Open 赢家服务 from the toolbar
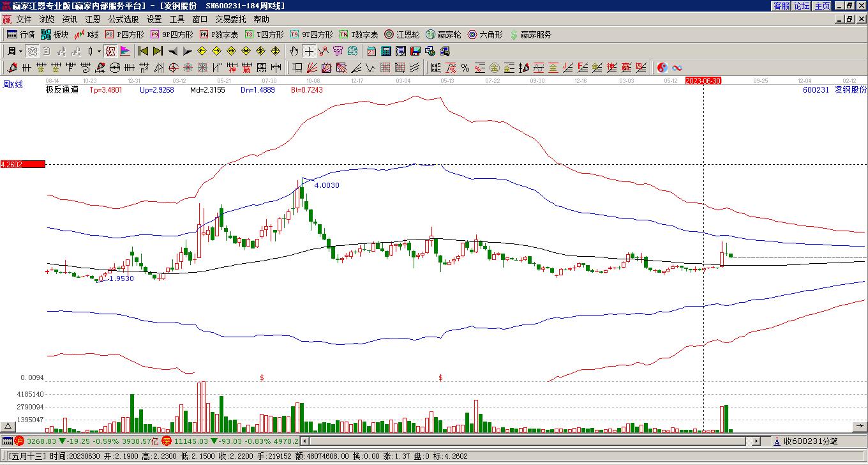 pyautogui.click(x=530, y=34)
